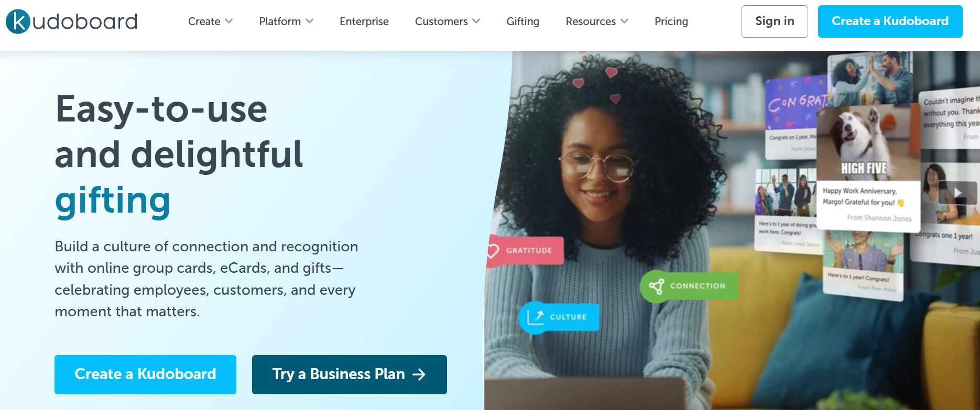The width and height of the screenshot is (980, 410).
Task: Click the Sign in button
Action: pyautogui.click(x=775, y=21)
